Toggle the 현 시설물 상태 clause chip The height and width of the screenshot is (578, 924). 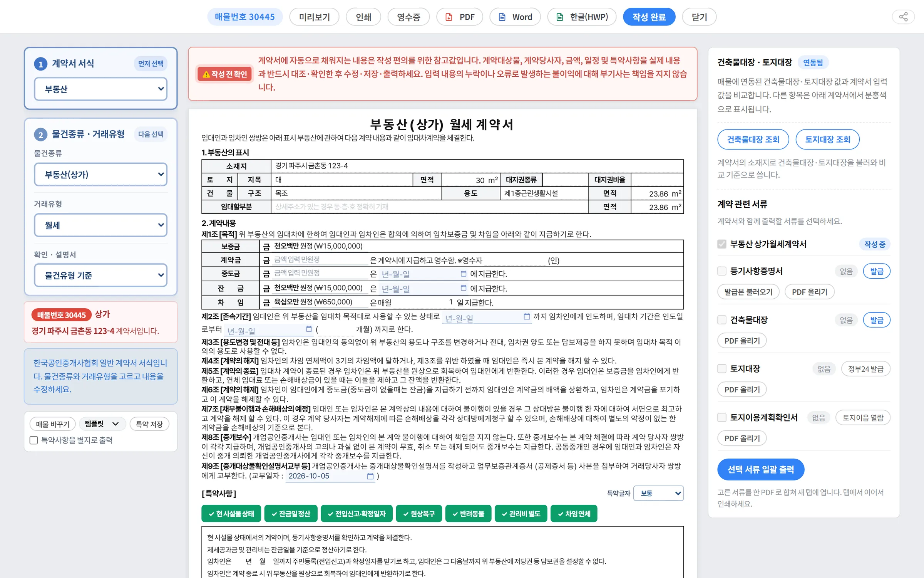[x=231, y=514]
